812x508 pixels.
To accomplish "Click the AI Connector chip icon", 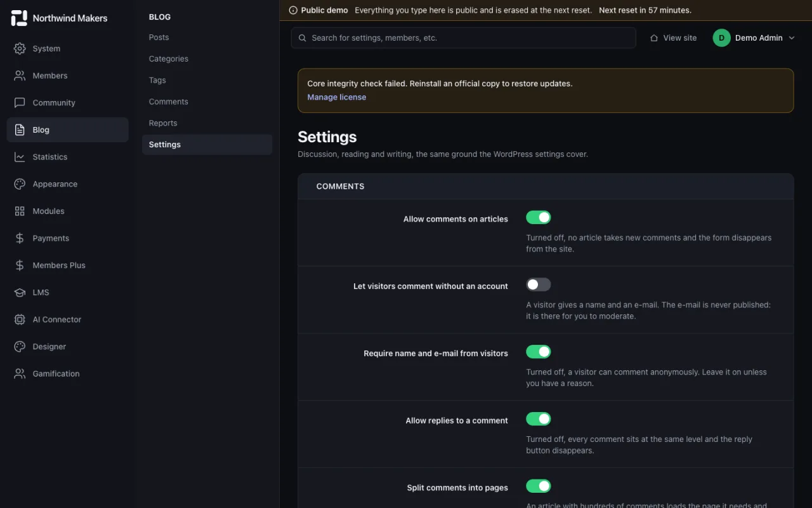I will [20, 319].
